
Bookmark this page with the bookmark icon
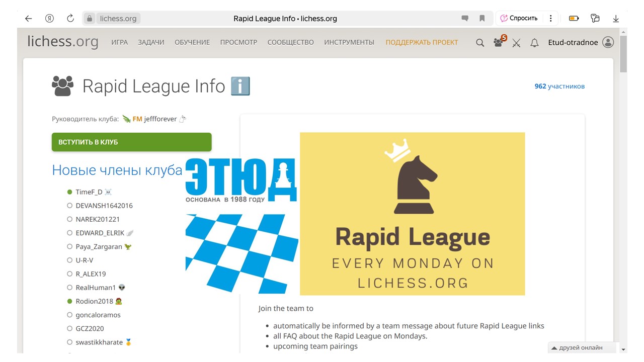(482, 19)
